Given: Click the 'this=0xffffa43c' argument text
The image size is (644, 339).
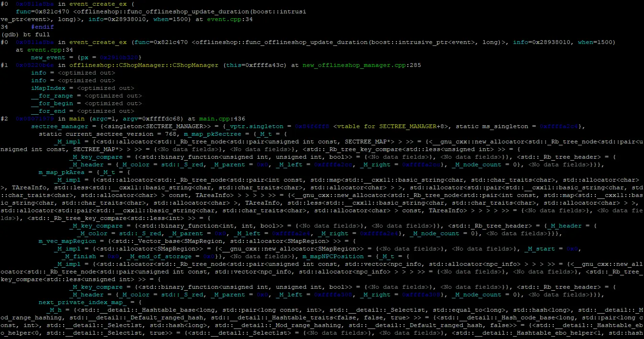Looking at the screenshot, I should (x=254, y=65).
